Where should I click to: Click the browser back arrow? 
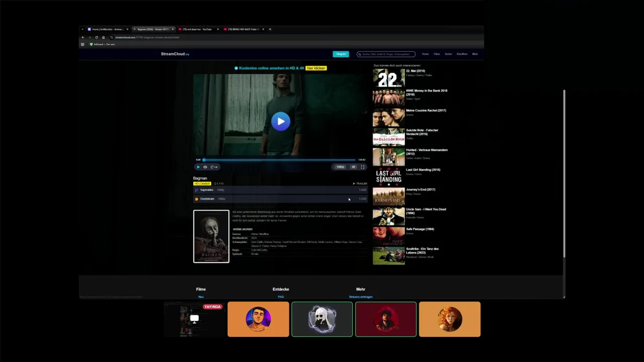point(83,37)
